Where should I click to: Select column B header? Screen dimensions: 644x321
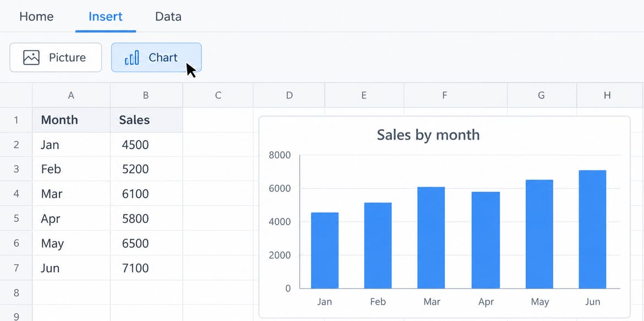pos(146,95)
